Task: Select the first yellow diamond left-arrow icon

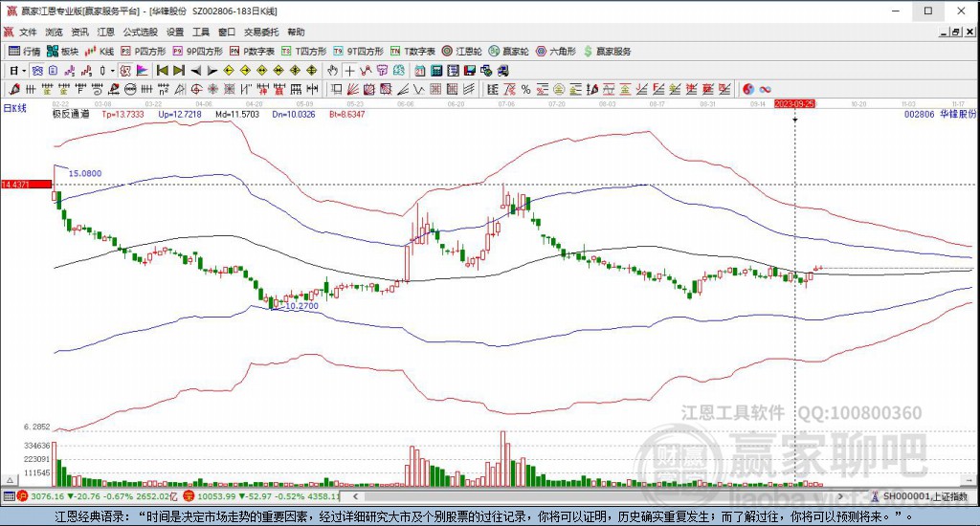Action: tap(229, 71)
